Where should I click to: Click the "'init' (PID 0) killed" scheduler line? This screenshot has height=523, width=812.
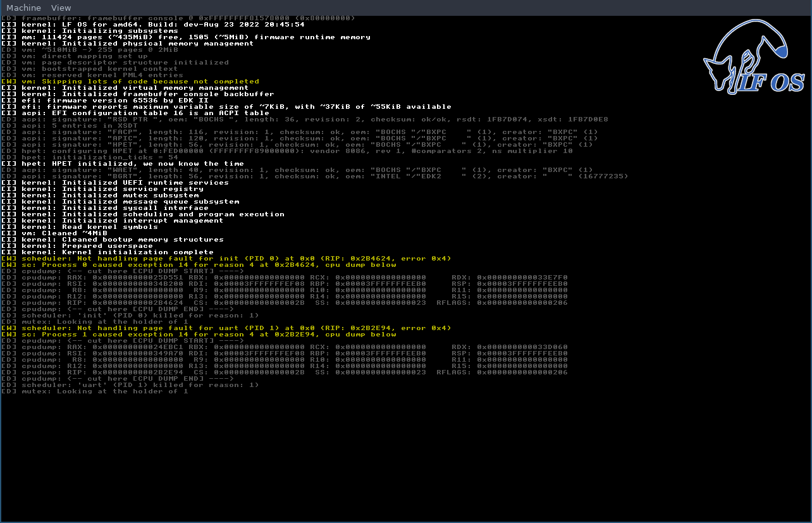pos(139,316)
